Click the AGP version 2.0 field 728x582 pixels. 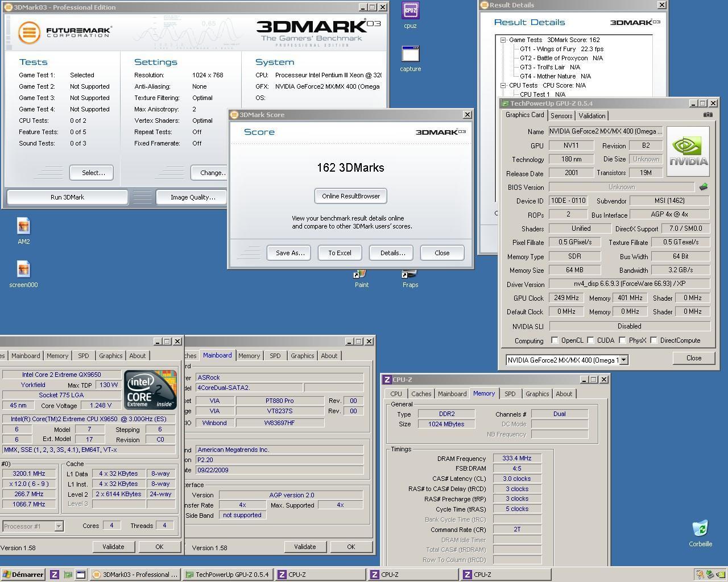coord(291,495)
